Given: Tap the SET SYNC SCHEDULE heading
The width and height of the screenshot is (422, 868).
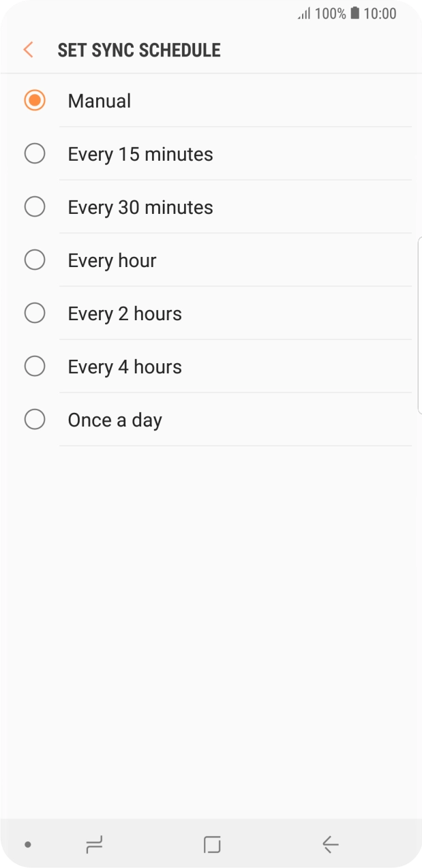Looking at the screenshot, I should (139, 49).
